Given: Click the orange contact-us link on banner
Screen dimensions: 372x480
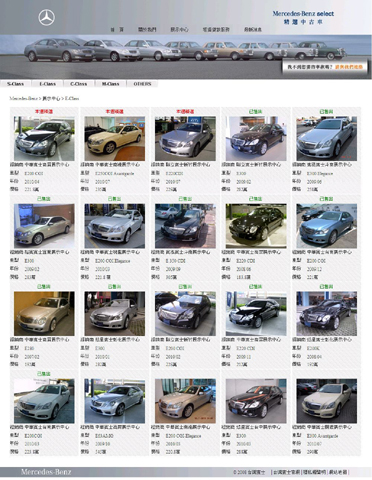Looking at the screenshot, I should [349, 67].
